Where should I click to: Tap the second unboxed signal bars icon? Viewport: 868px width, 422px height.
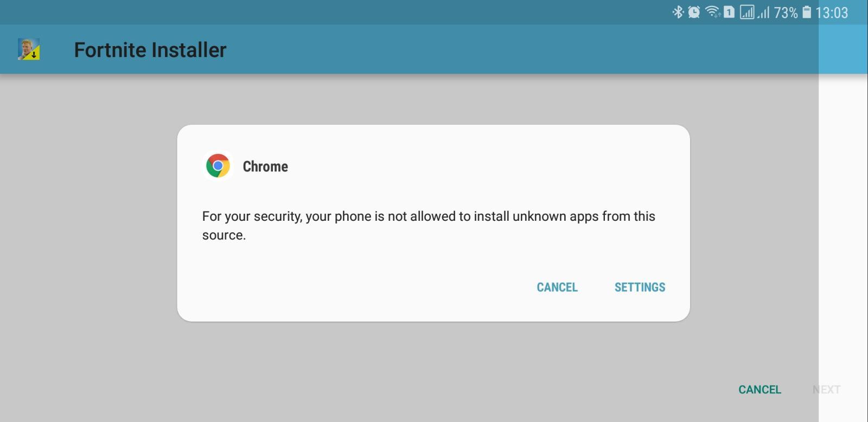(x=763, y=12)
